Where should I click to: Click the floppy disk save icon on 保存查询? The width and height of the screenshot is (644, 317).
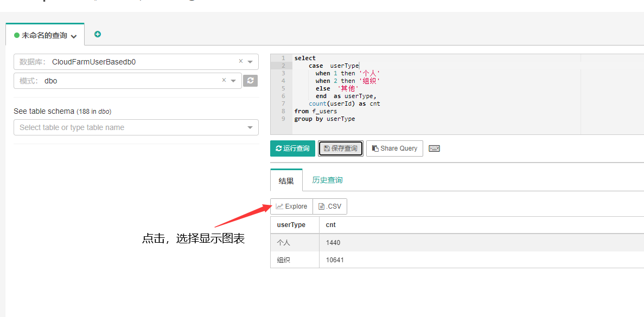click(327, 148)
